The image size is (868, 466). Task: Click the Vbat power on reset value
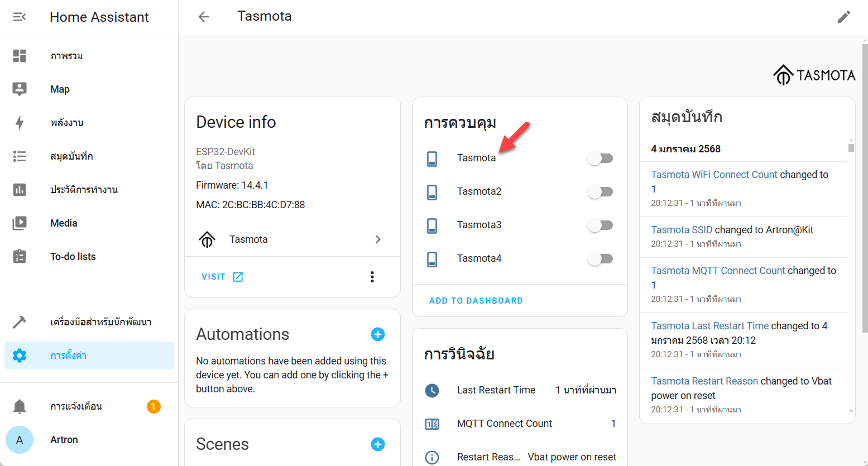(x=572, y=457)
